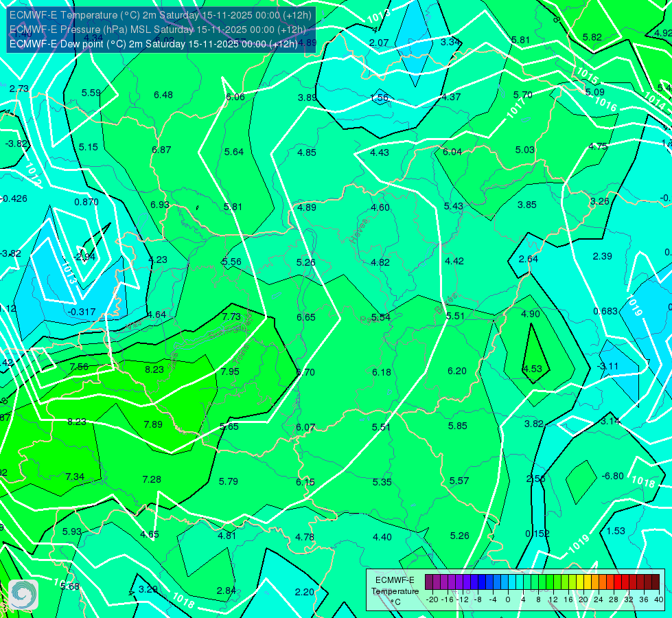Image resolution: width=672 pixels, height=618 pixels.
Task: Click the grid value 5.82
Action: (x=592, y=37)
